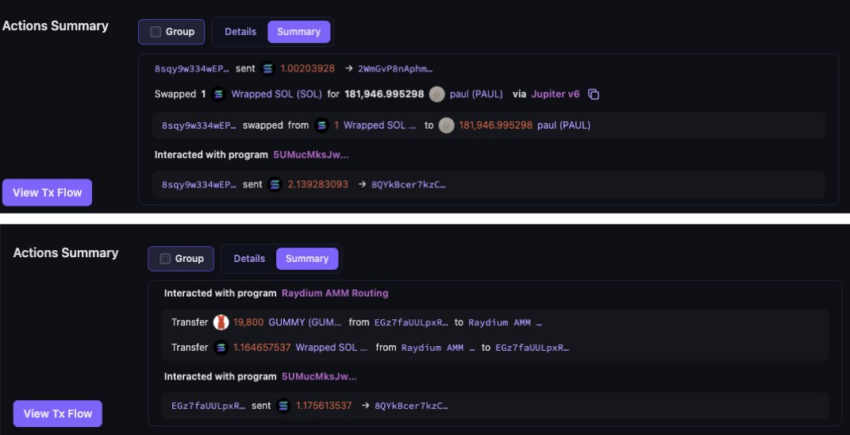Image resolution: width=850 pixels, height=435 pixels.
Task: Click Wrapped SOL icon in swapped header line
Action: tap(218, 94)
